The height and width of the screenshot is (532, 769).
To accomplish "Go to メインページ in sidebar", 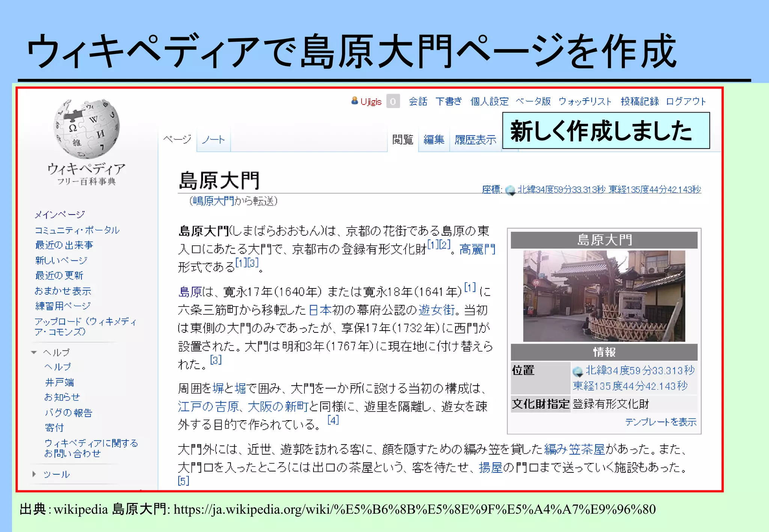I will 60,214.
